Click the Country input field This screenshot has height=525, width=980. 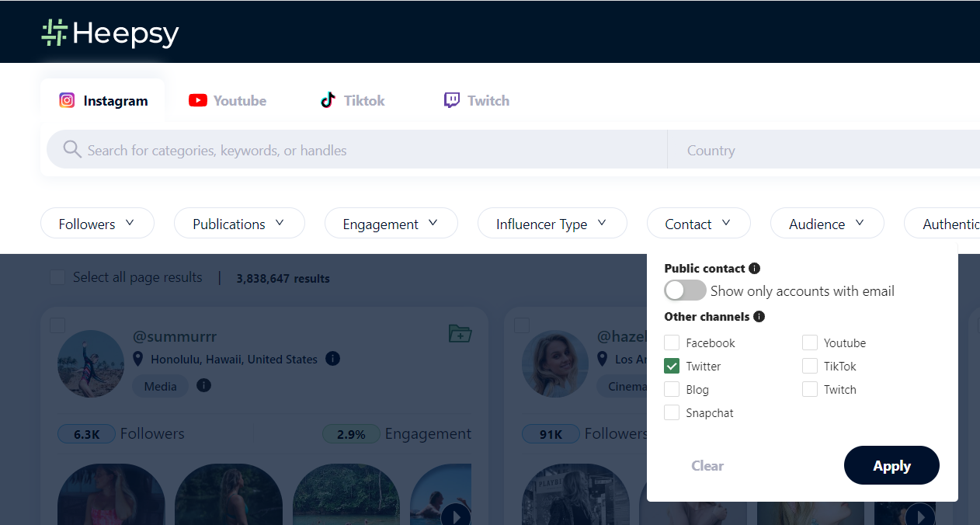(x=824, y=150)
